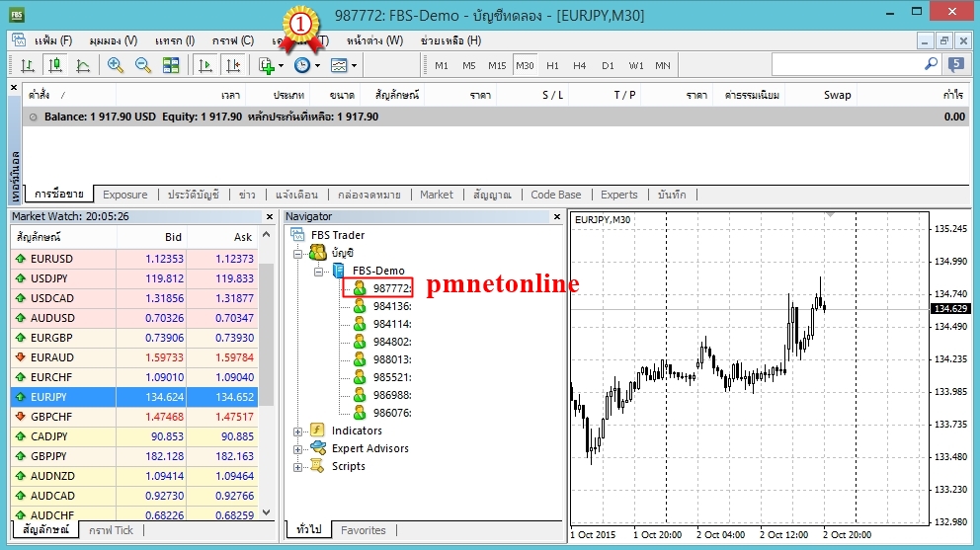Toggle chart shift
Viewport: 980px width, 550px height.
click(x=233, y=65)
